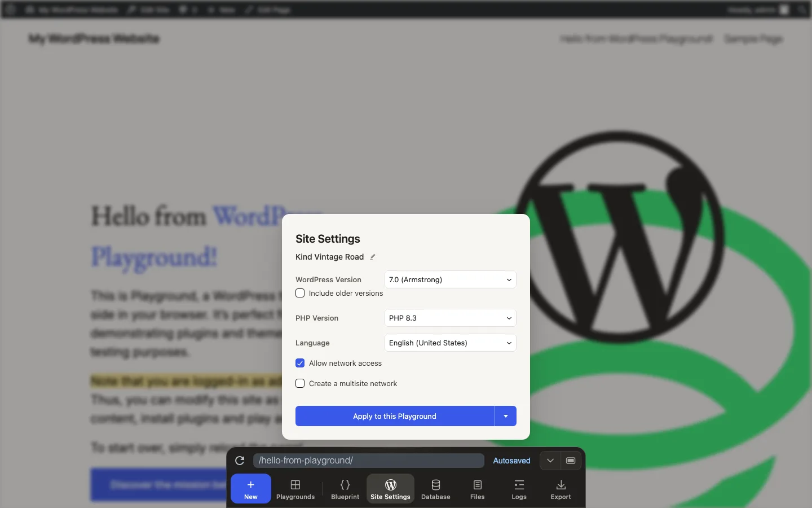Export the playground
The height and width of the screenshot is (508, 812).
pos(561,489)
